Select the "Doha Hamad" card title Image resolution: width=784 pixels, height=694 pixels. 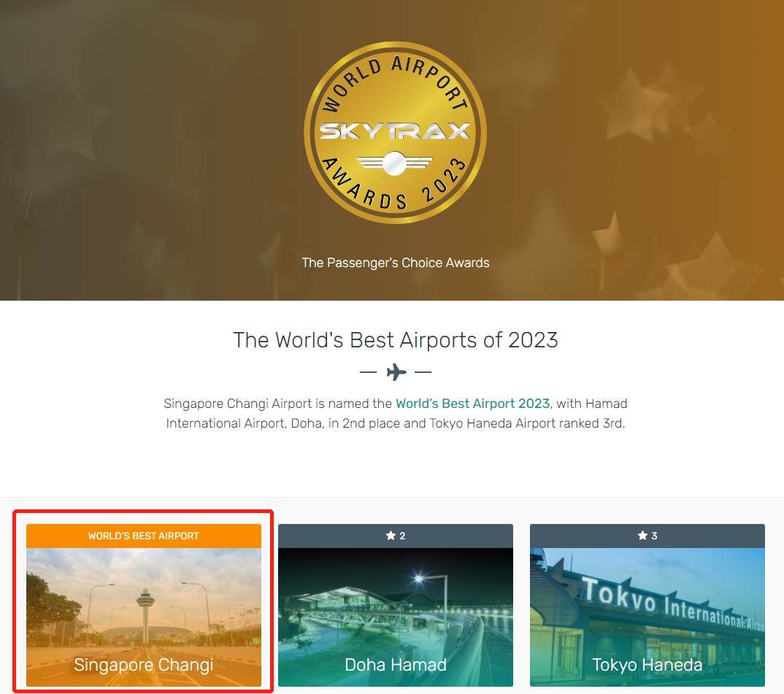(395, 665)
